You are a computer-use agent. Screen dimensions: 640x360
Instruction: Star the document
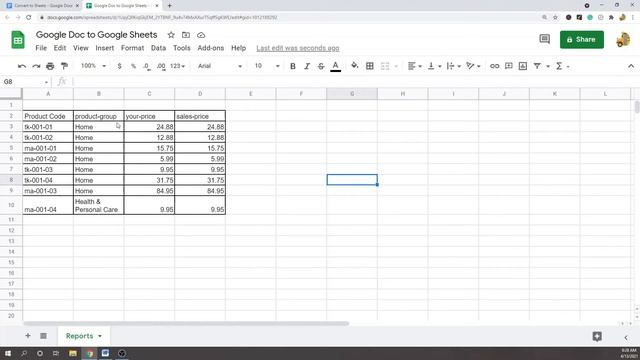[x=171, y=35]
